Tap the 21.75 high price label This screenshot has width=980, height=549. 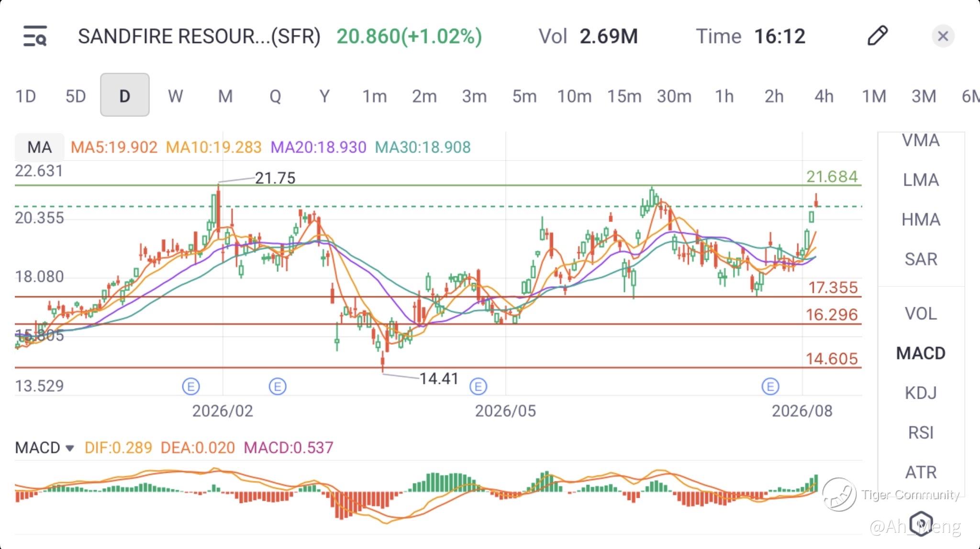pos(275,178)
